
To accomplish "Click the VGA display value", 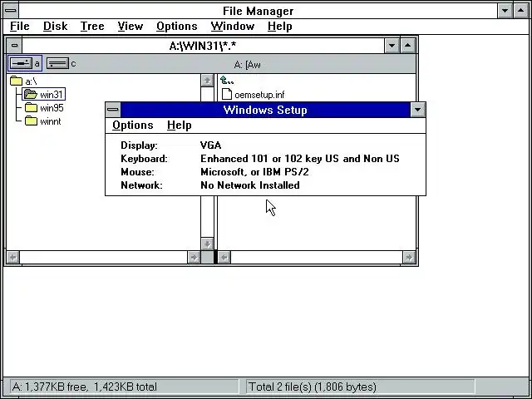I will point(210,145).
